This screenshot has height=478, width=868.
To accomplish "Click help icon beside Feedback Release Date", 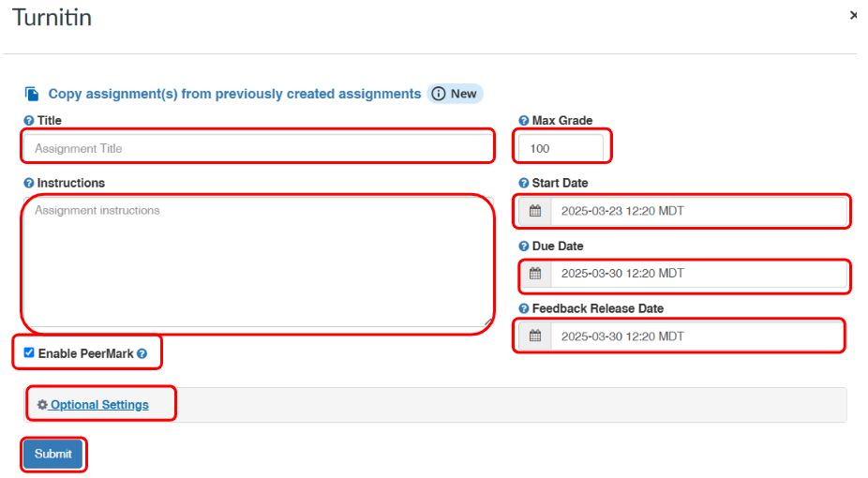I will [x=524, y=308].
